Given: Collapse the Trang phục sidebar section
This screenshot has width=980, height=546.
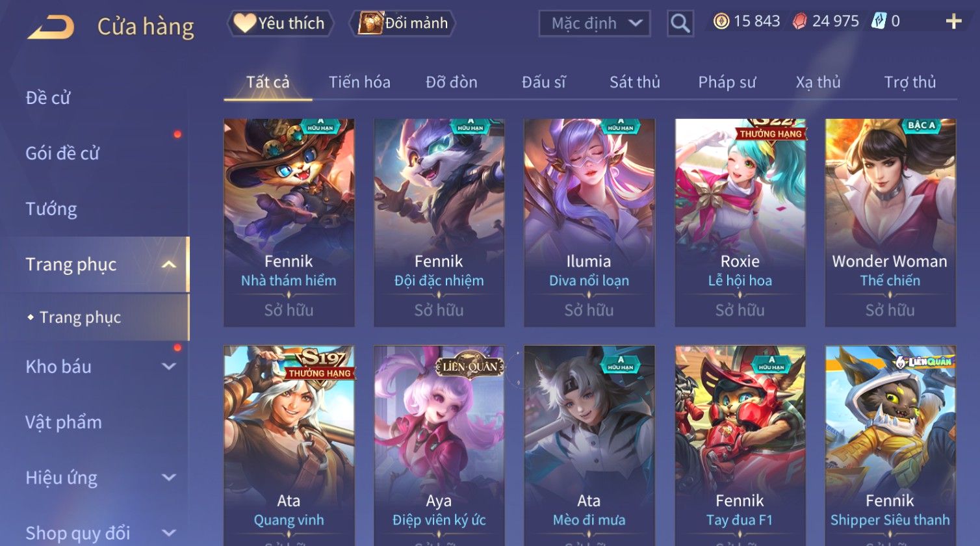Looking at the screenshot, I should 169,265.
